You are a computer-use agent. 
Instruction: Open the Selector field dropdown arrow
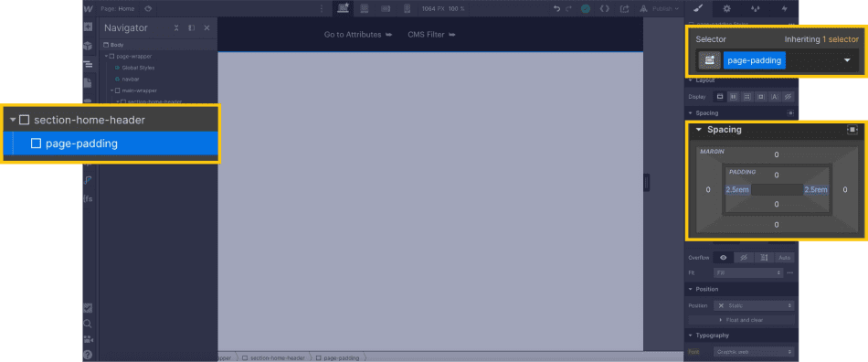point(847,61)
